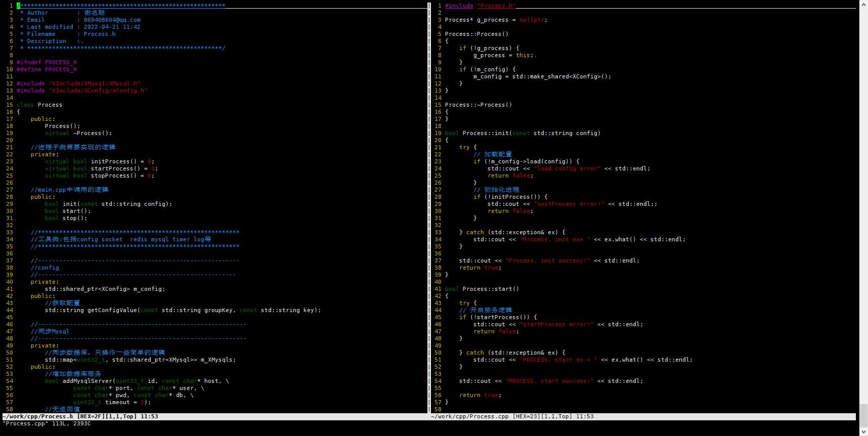868x436 pixels.
Task: Click the 'Process::Process()' constructor line
Action: click(x=476, y=34)
